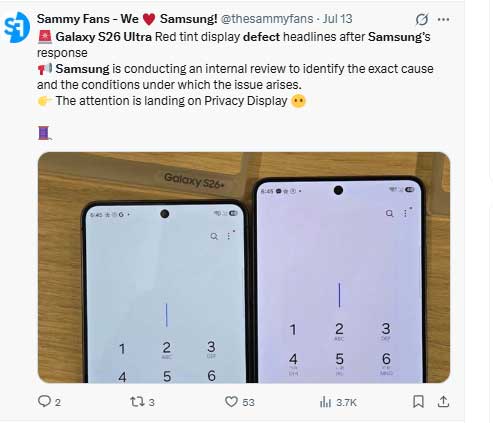Click the megaphone emoji before Samsung
The image size is (493, 423).
pos(45,69)
